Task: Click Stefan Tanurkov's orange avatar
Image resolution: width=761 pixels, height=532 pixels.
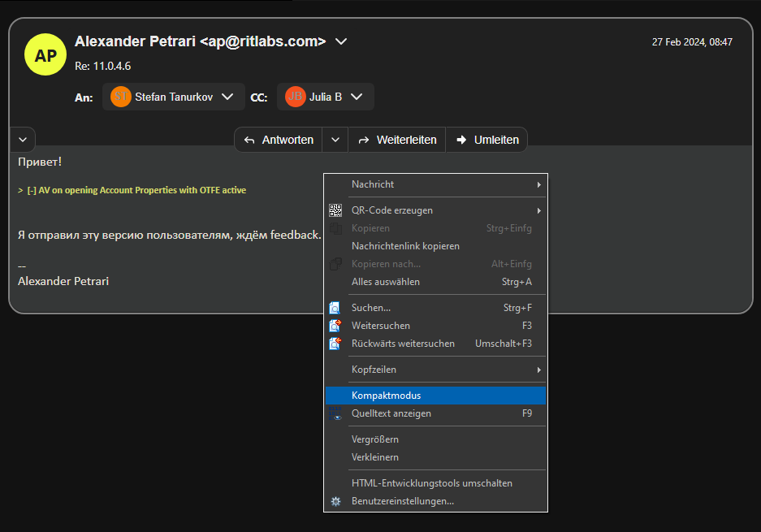Action: tap(121, 97)
